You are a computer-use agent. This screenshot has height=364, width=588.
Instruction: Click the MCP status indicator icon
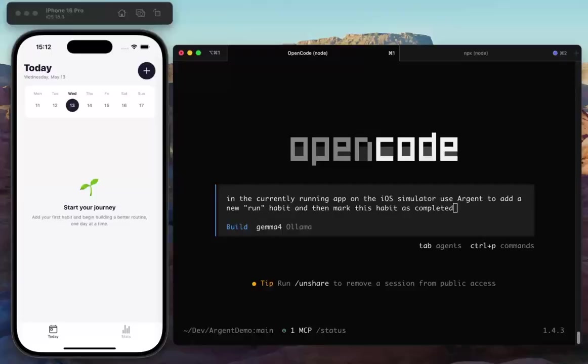[284, 330]
